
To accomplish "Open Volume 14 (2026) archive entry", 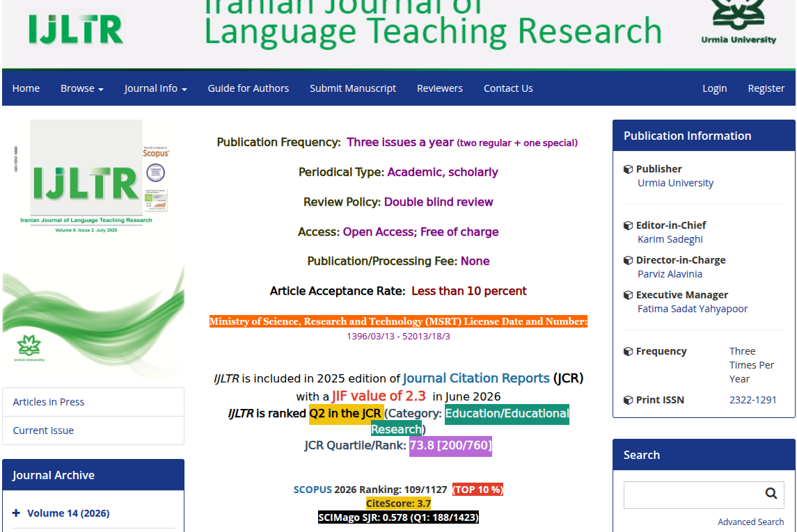I will pos(68,513).
